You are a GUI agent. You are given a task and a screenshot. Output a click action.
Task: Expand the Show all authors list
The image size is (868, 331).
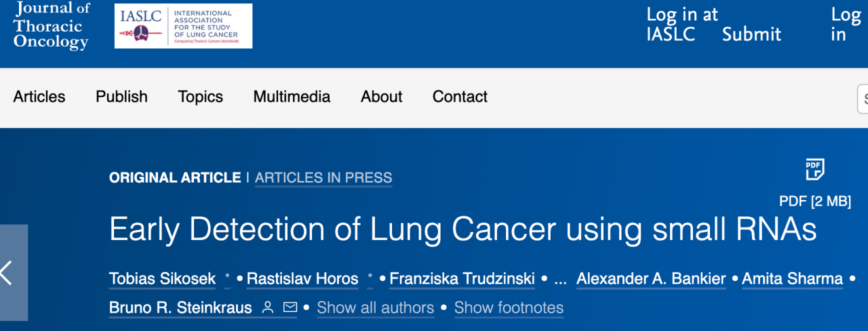[x=375, y=308]
